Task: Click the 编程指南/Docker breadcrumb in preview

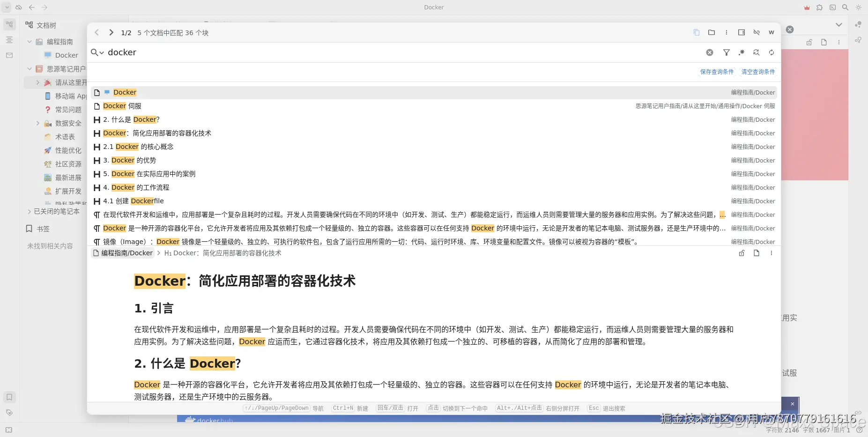Action: coord(123,253)
